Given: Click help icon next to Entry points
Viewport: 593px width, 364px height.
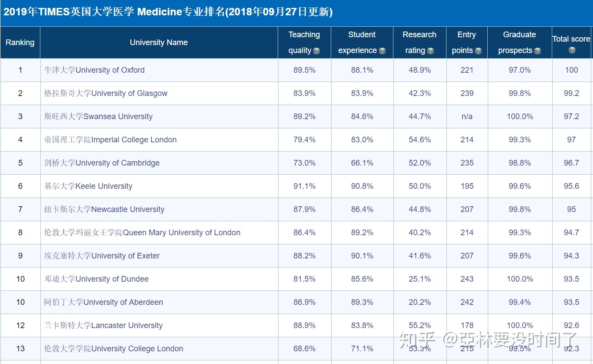Looking at the screenshot, I should (x=478, y=51).
